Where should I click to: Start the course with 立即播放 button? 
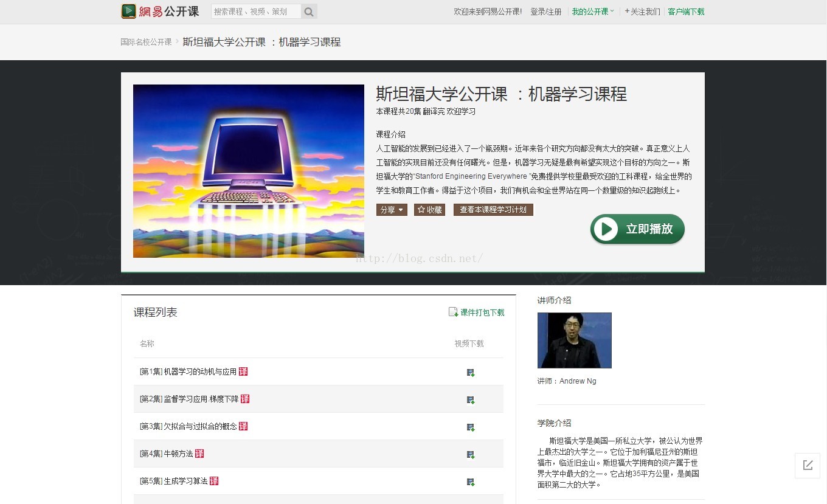[637, 229]
